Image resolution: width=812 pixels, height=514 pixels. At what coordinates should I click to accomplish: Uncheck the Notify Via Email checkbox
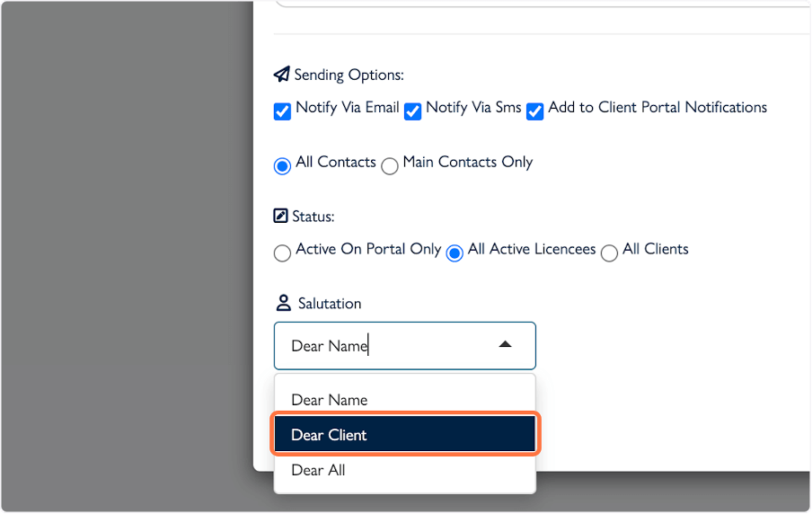(x=282, y=112)
